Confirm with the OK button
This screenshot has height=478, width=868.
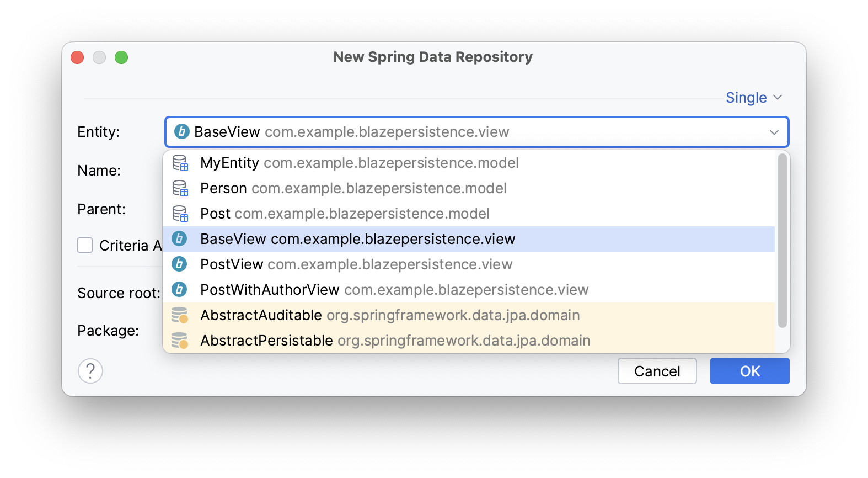tap(749, 371)
